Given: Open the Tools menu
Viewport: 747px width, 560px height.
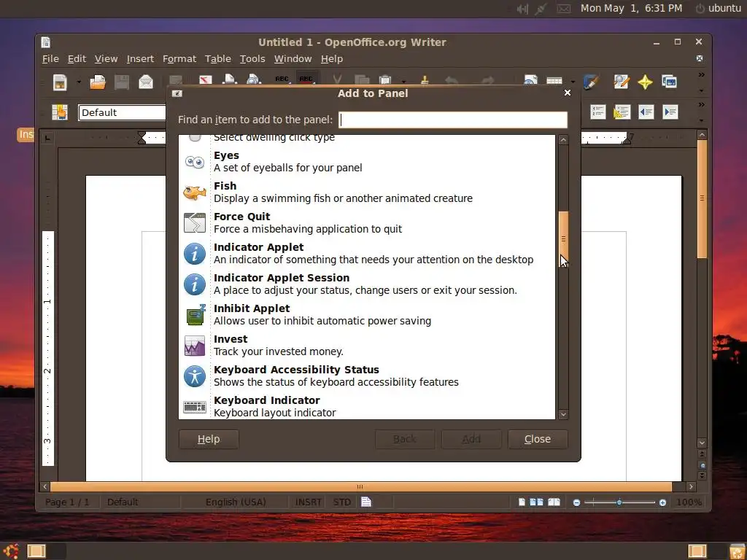Looking at the screenshot, I should (252, 58).
